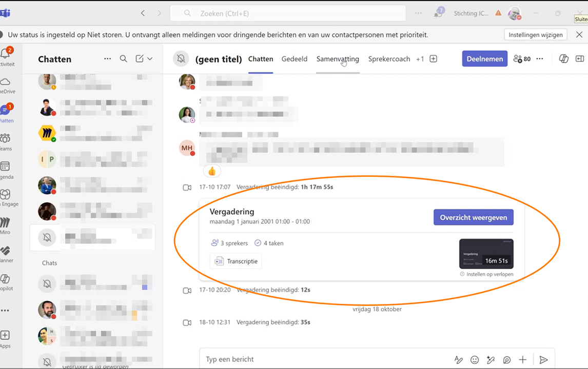Open notifications bell in title bar

coord(438,13)
